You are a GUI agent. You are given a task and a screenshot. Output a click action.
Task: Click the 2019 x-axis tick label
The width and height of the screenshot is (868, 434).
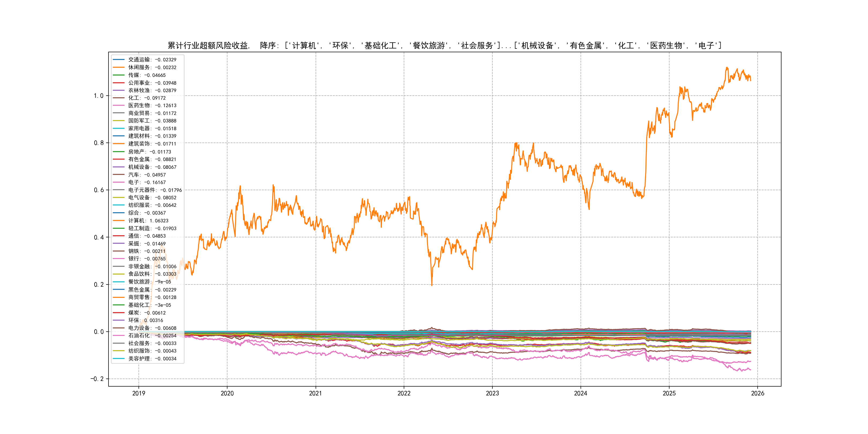pyautogui.click(x=139, y=393)
